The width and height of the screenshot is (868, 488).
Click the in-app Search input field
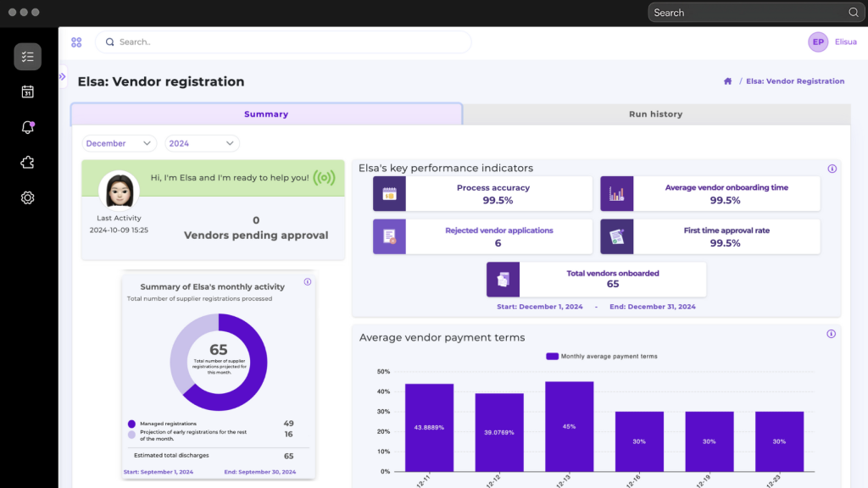pyautogui.click(x=288, y=42)
